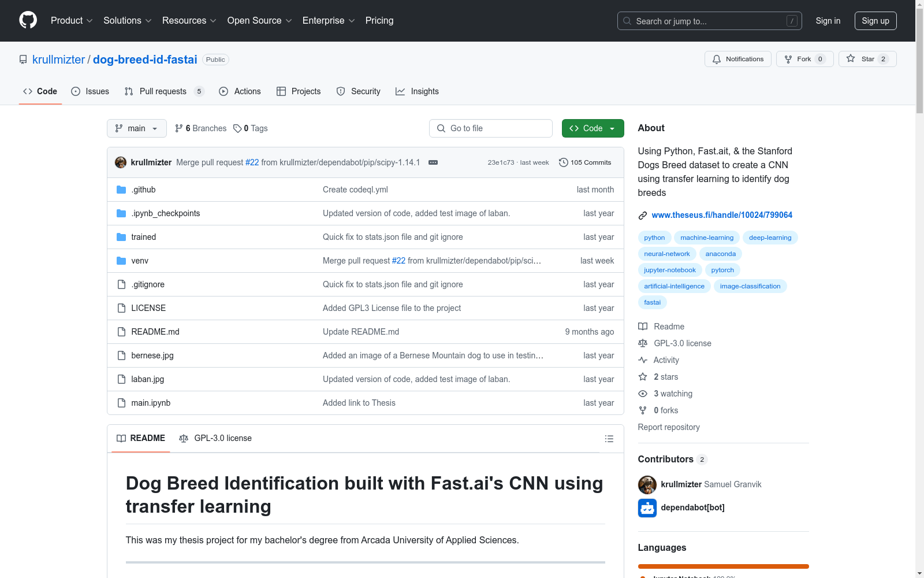The height and width of the screenshot is (578, 924).
Task: Open README.md file name
Action: pos(155,332)
